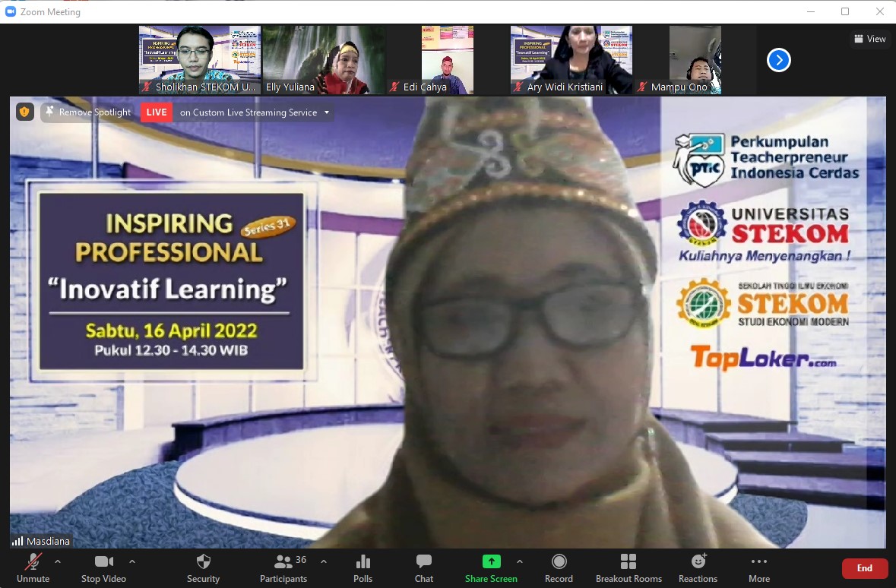This screenshot has width=896, height=588.
Task: Open the Reactions smiley menu
Action: pos(698,568)
